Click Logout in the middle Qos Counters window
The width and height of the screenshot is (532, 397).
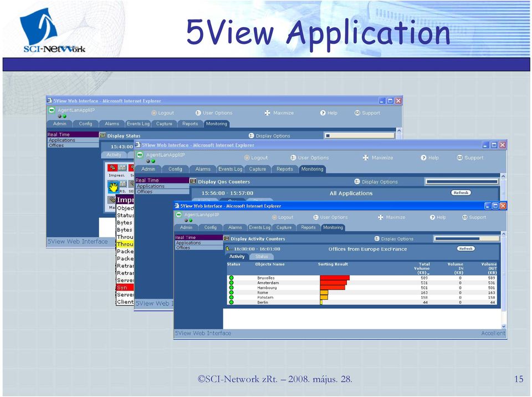pyautogui.click(x=256, y=158)
